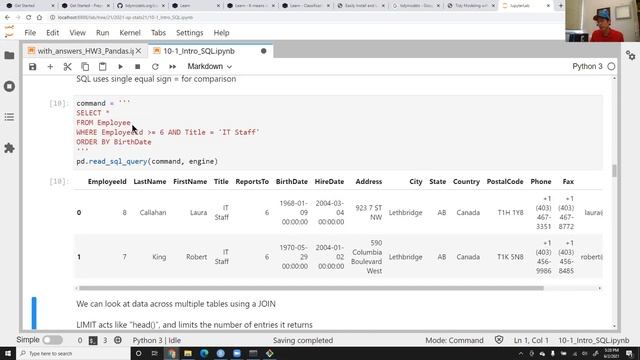Click Ln 1, Col 1 status entry

pyautogui.click(x=531, y=340)
